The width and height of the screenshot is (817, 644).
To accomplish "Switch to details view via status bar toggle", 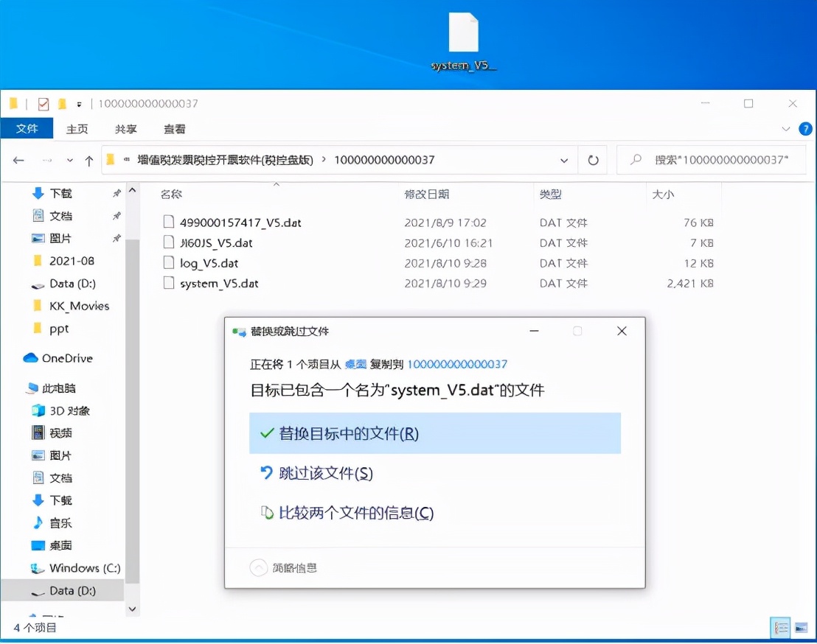I will pyautogui.click(x=780, y=628).
